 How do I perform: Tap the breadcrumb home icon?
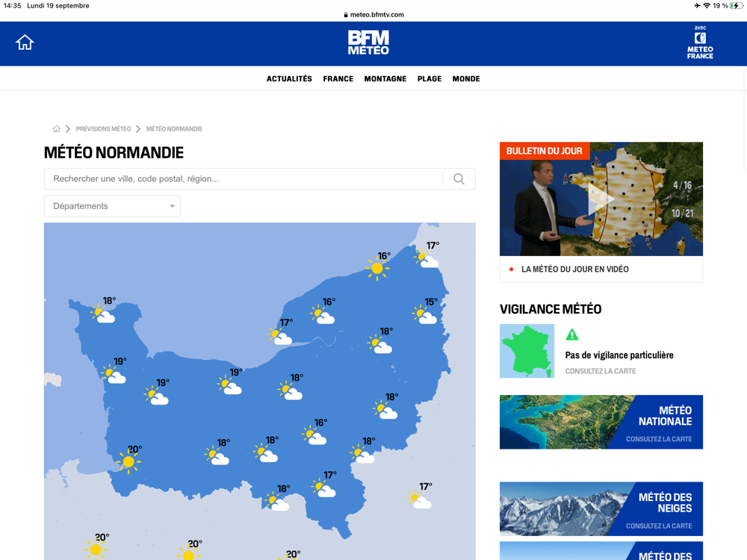click(x=56, y=129)
